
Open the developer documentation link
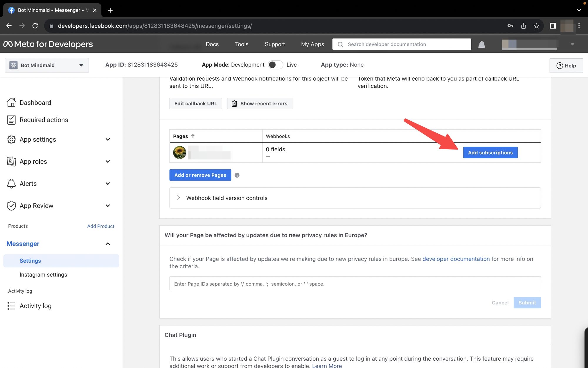456,259
